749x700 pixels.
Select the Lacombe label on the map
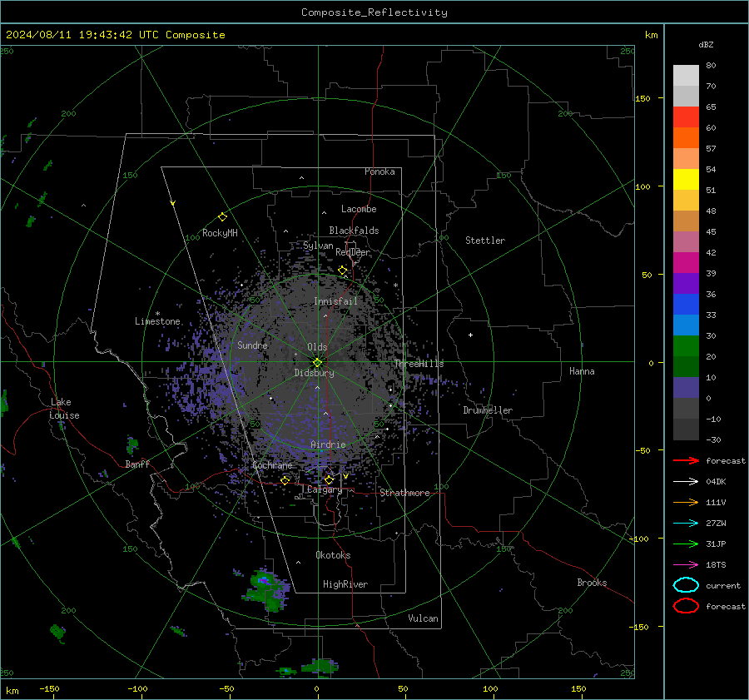[x=359, y=209]
